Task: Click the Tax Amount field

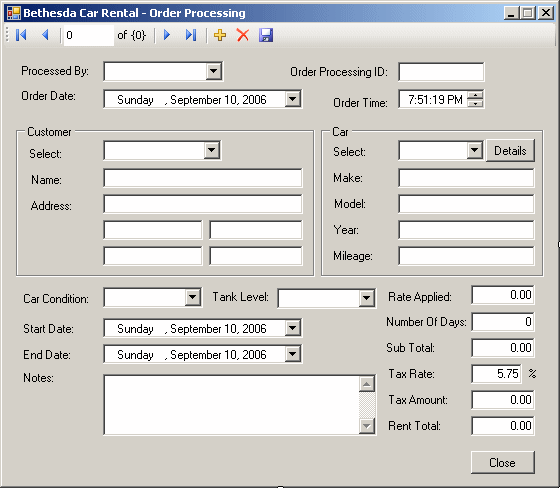Action: click(x=502, y=400)
